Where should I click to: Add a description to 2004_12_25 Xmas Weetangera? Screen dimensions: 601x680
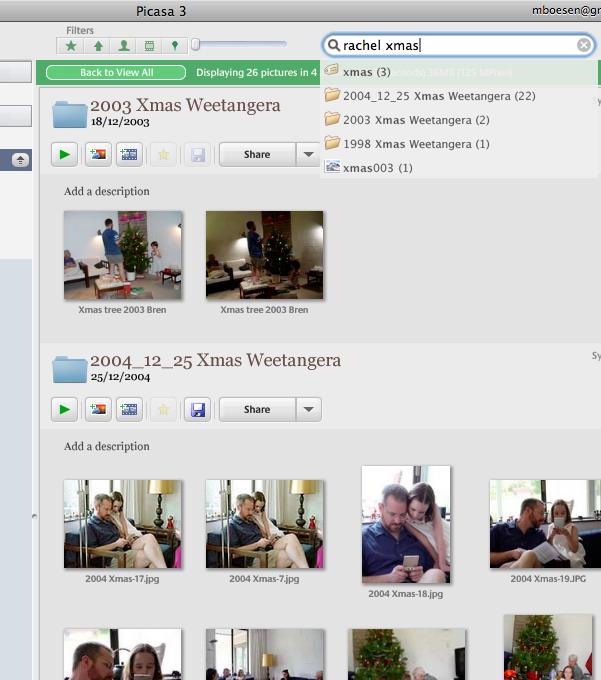pyautogui.click(x=107, y=446)
